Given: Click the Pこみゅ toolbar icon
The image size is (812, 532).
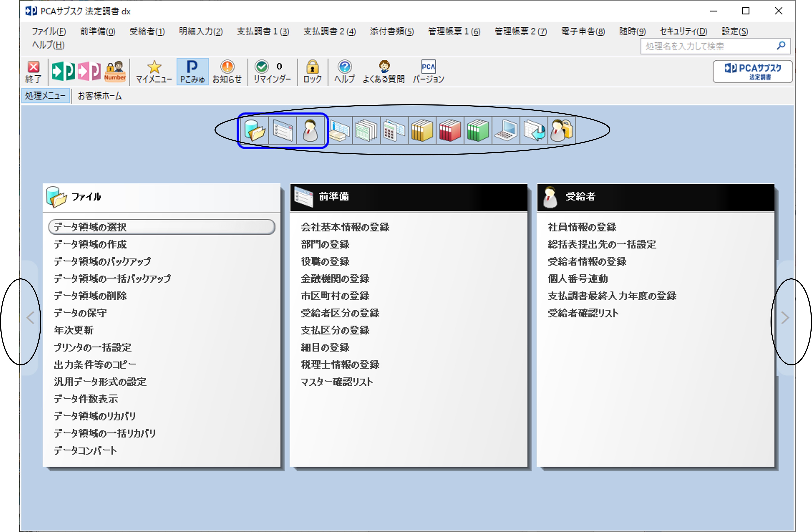Looking at the screenshot, I should pyautogui.click(x=192, y=72).
